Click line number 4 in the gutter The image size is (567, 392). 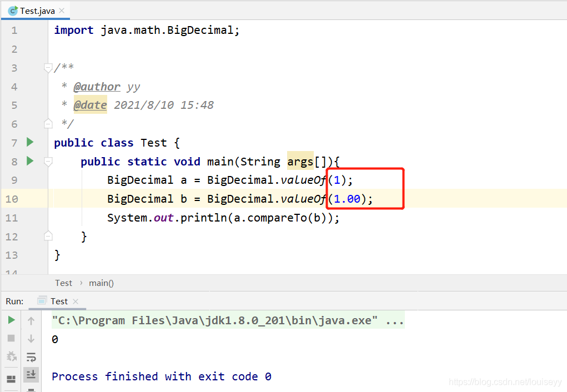[14, 87]
